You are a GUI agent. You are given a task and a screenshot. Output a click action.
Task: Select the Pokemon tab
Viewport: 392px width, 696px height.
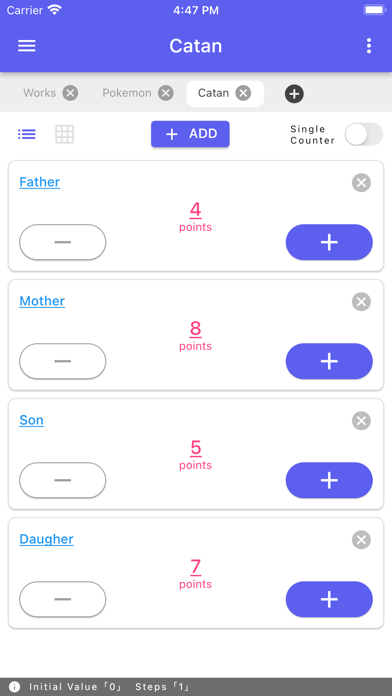(127, 93)
